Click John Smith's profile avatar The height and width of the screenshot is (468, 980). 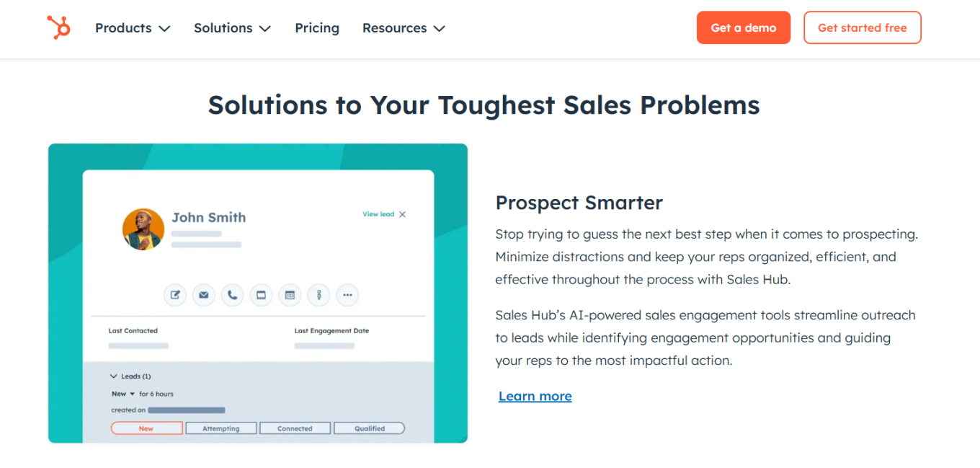143,229
